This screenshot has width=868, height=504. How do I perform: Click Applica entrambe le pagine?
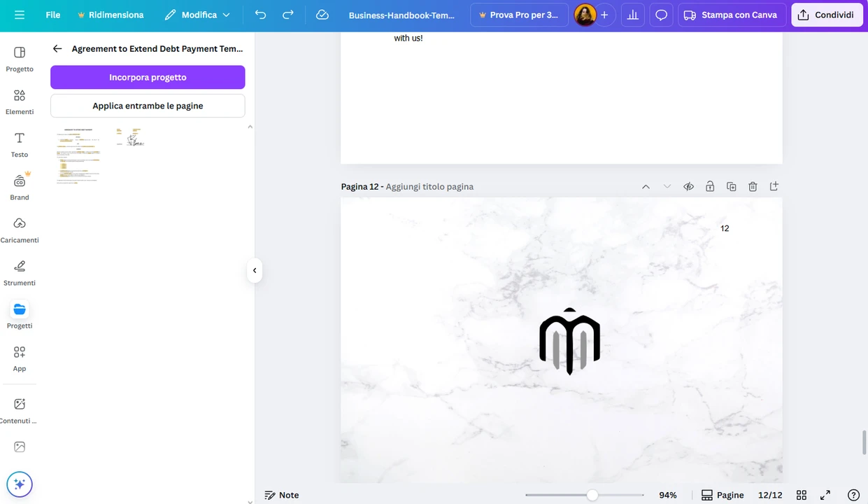148,106
